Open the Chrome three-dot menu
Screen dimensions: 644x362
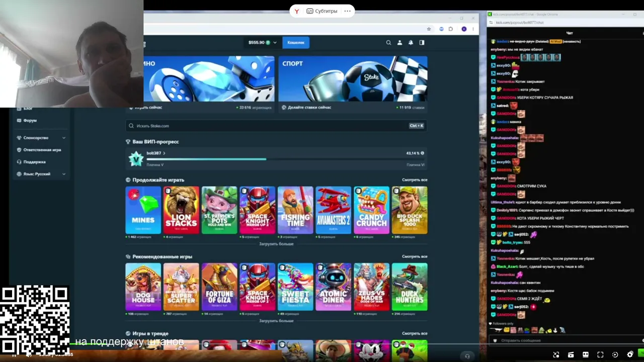[473, 29]
